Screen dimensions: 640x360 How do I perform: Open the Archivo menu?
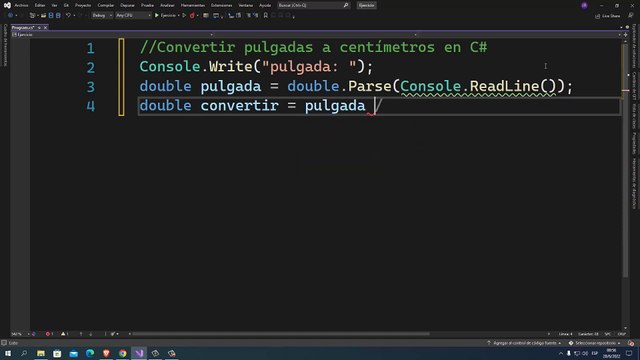pyautogui.click(x=21, y=5)
